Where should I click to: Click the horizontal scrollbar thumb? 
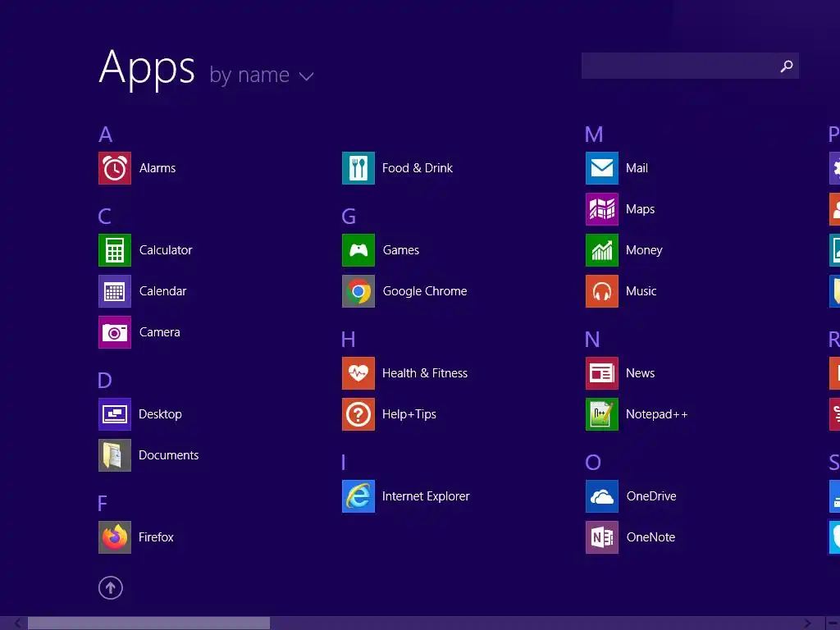pos(149,623)
